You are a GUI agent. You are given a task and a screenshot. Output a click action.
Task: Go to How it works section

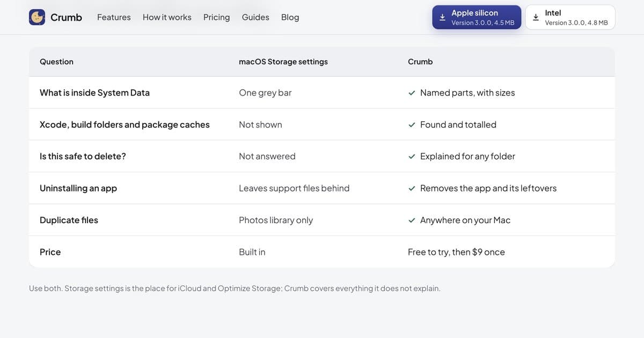coord(167,17)
